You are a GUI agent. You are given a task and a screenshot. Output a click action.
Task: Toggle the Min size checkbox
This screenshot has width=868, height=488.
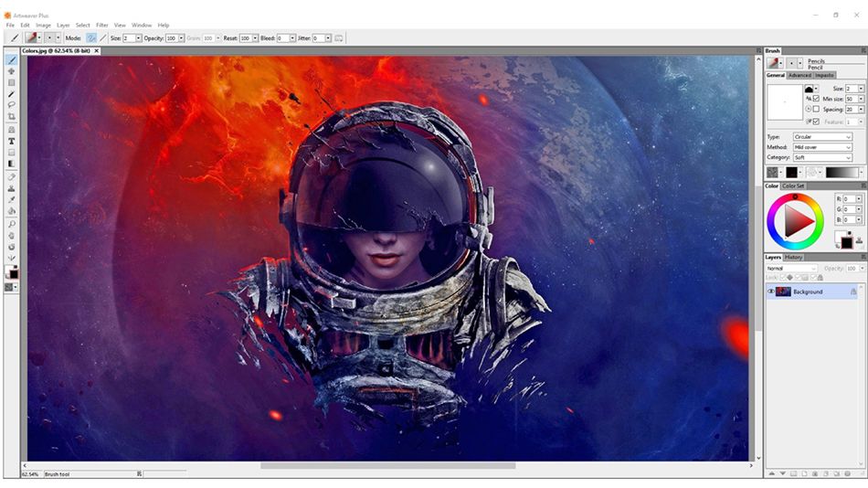(x=816, y=99)
